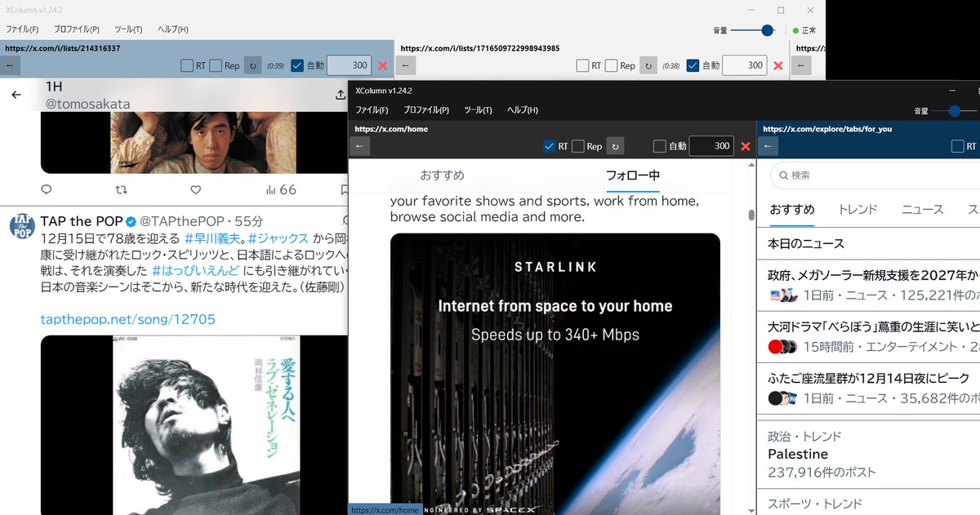Open ファイル(F) menu in the dark window
Screen dimensions: 980x515
(x=372, y=110)
